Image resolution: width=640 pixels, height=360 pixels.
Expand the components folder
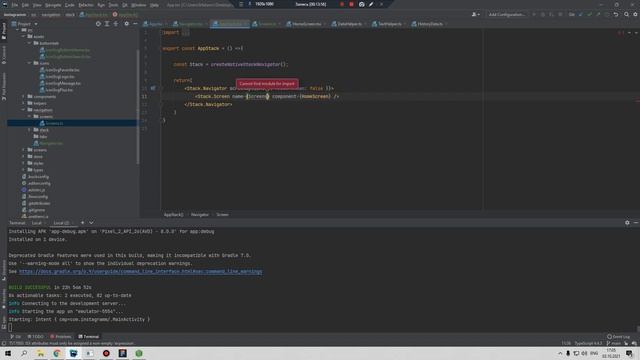click(24, 96)
